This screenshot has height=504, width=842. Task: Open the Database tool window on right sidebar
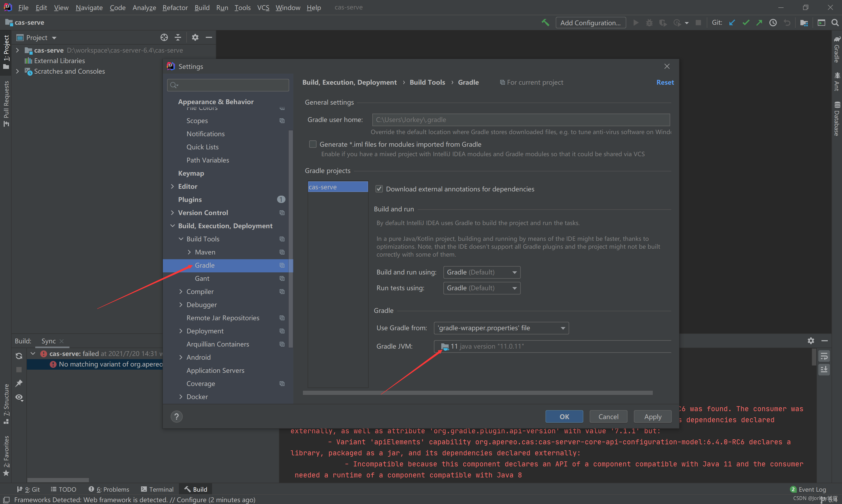click(x=836, y=119)
